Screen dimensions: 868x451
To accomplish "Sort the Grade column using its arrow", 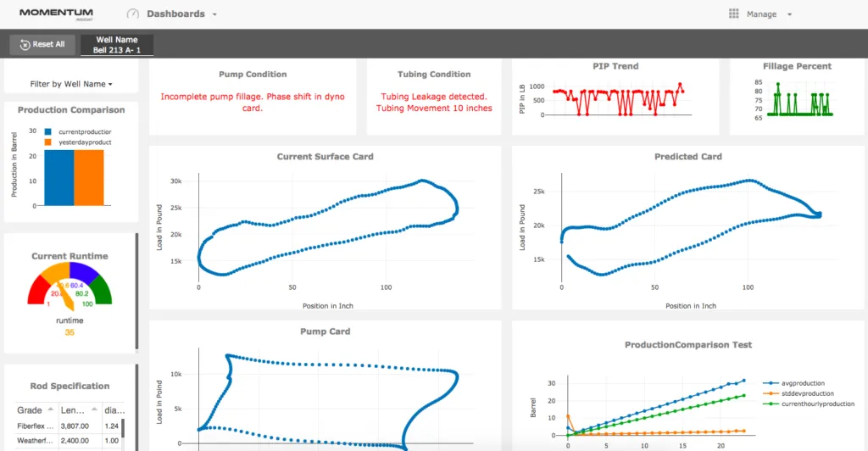I will (x=50, y=409).
